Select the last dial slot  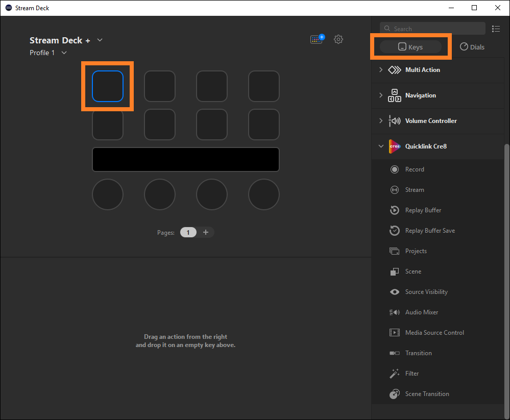pyautogui.click(x=264, y=194)
